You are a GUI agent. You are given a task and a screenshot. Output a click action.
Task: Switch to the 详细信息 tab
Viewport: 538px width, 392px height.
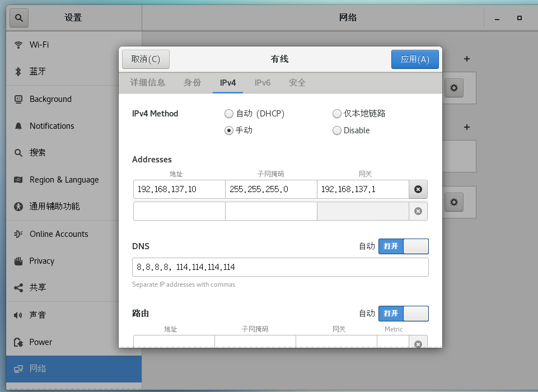point(148,83)
